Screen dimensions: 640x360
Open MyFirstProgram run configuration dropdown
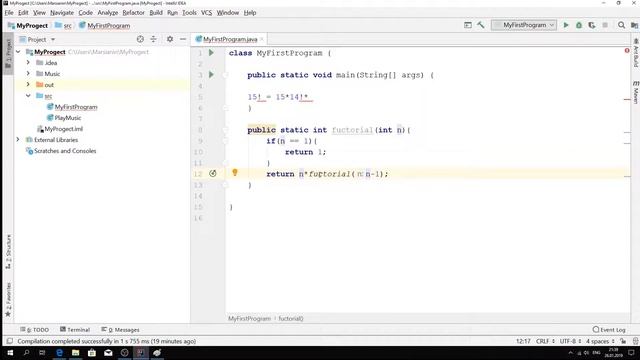pyautogui.click(x=524, y=25)
